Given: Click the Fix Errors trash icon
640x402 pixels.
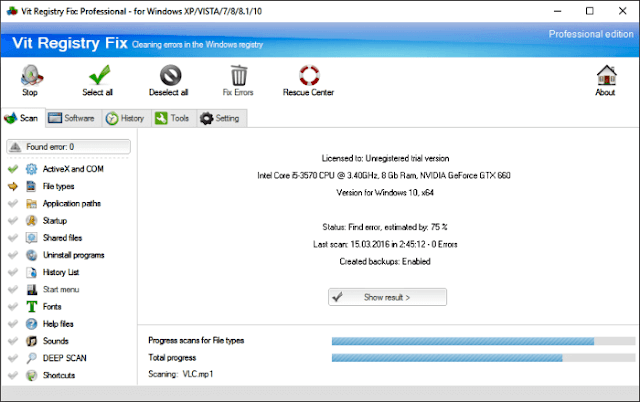Looking at the screenshot, I should coord(239,75).
